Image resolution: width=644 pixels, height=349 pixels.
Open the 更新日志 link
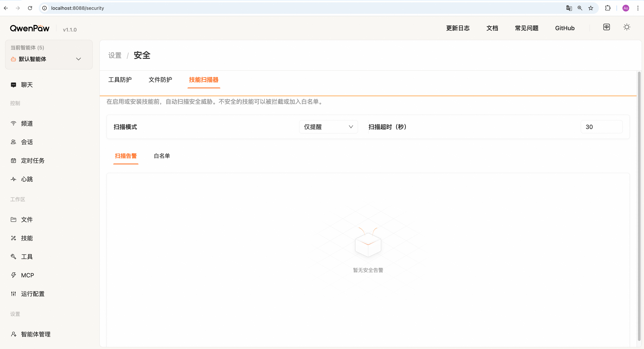458,28
